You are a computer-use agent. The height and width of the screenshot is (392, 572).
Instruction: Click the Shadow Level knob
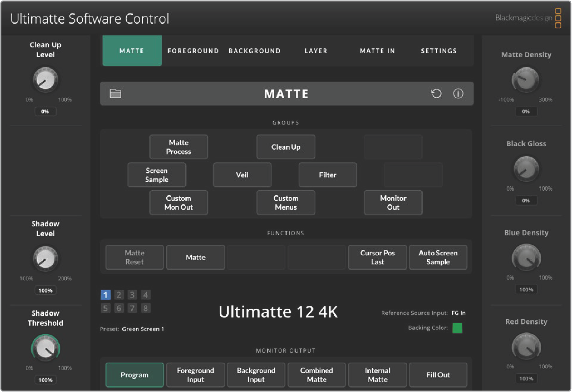click(x=45, y=258)
